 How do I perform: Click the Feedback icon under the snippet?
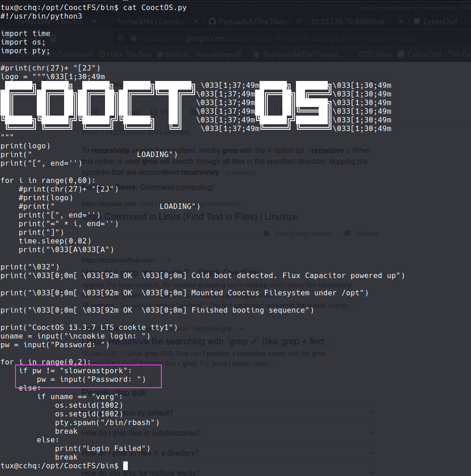pos(347,233)
